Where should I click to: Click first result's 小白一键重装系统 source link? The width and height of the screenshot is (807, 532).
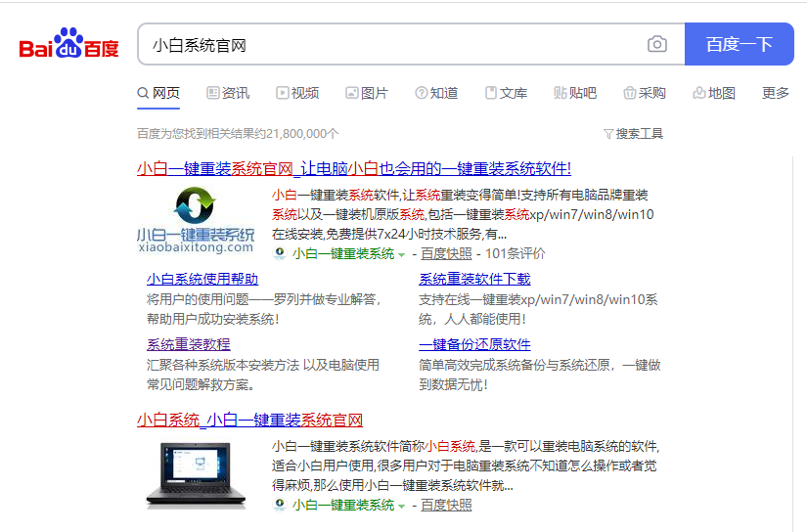343,253
